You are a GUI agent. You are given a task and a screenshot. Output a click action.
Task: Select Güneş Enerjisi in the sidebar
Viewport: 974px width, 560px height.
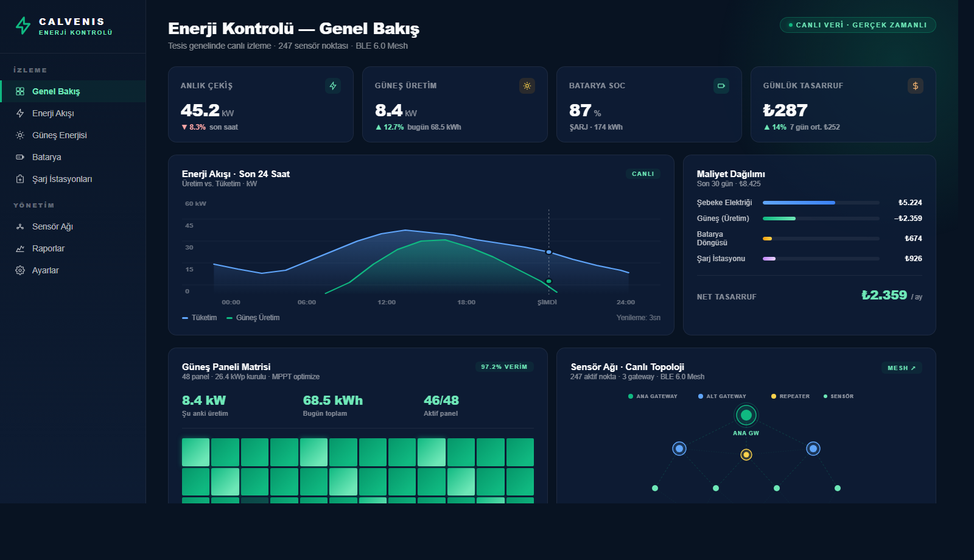pos(59,135)
